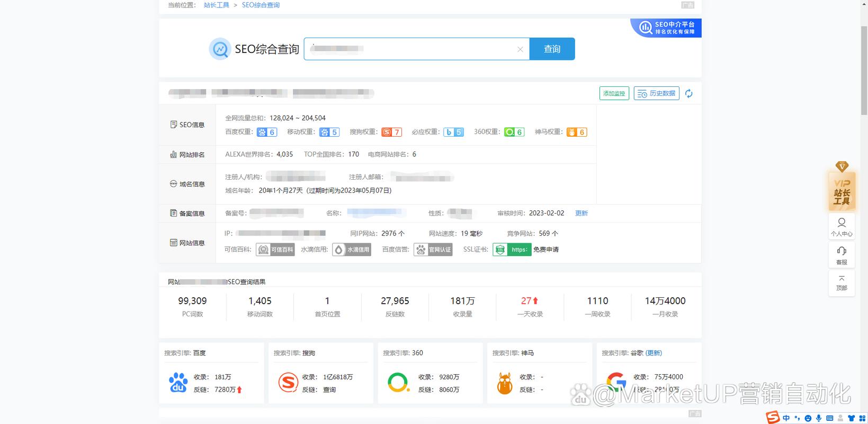Screen dimensions: 868x424
Task: Click the 360 ring logo in 360 card
Action: [398, 383]
